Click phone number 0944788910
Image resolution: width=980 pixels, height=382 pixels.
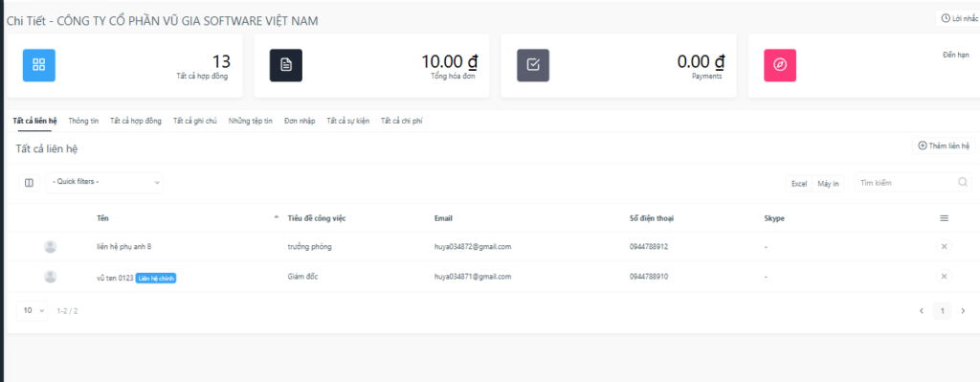[x=649, y=277]
